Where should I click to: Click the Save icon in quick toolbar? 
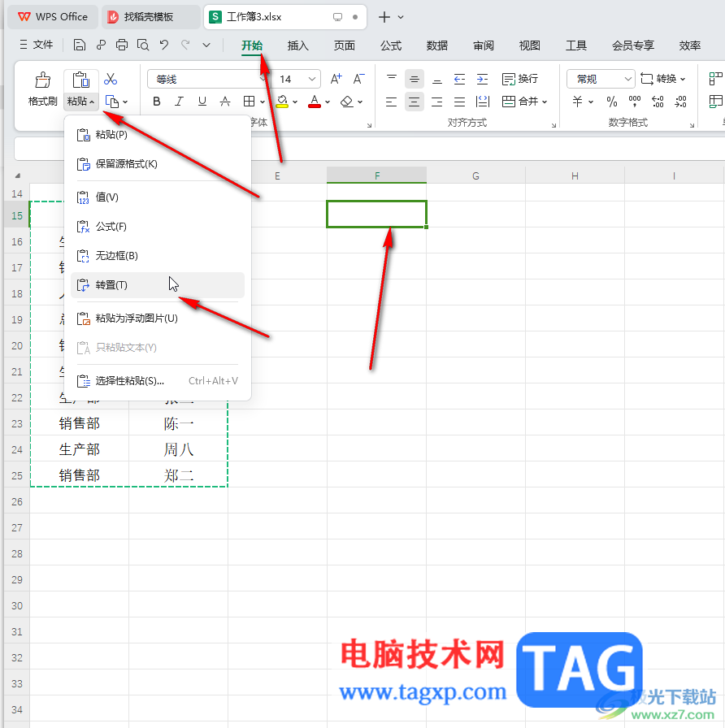[x=80, y=45]
